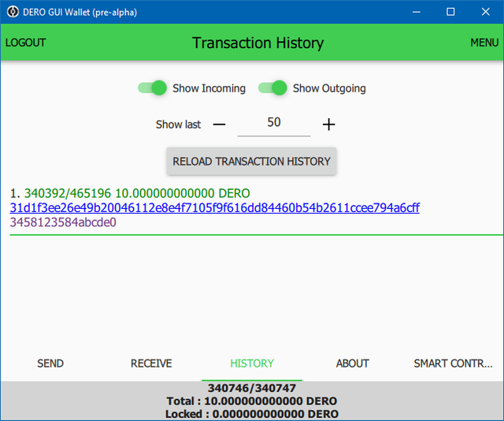Image resolution: width=504 pixels, height=421 pixels.
Task: Click the Transaction History heading
Action: pyautogui.click(x=258, y=43)
